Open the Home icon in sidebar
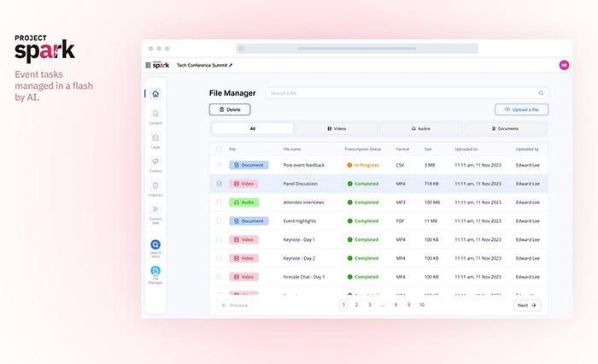The image size is (598, 364). pos(155,94)
